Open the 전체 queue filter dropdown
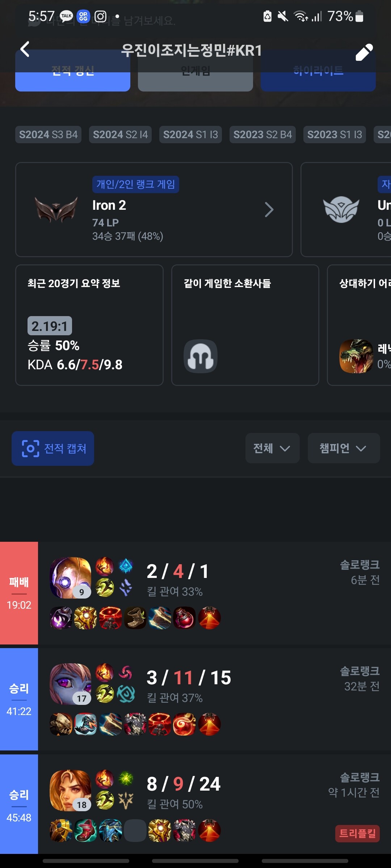 coord(272,448)
